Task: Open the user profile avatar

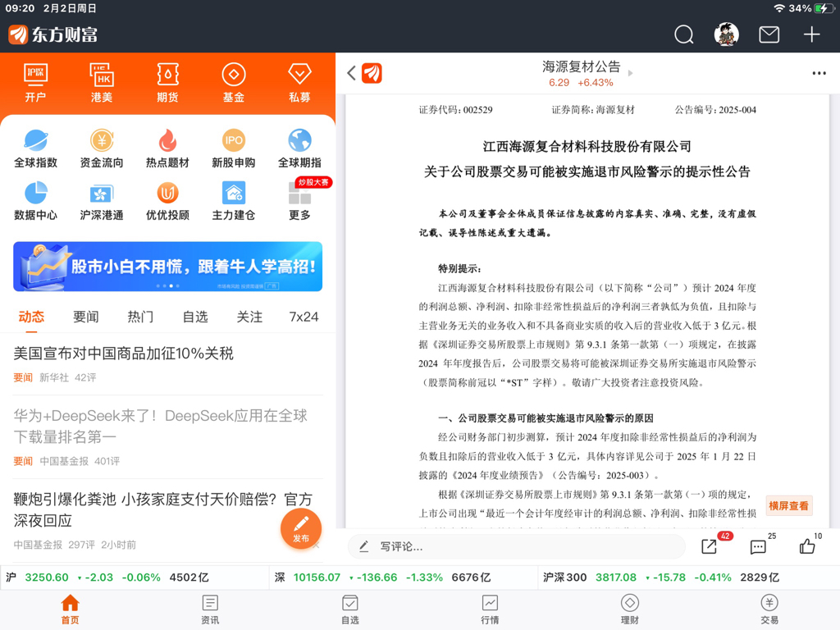Action: tap(727, 34)
